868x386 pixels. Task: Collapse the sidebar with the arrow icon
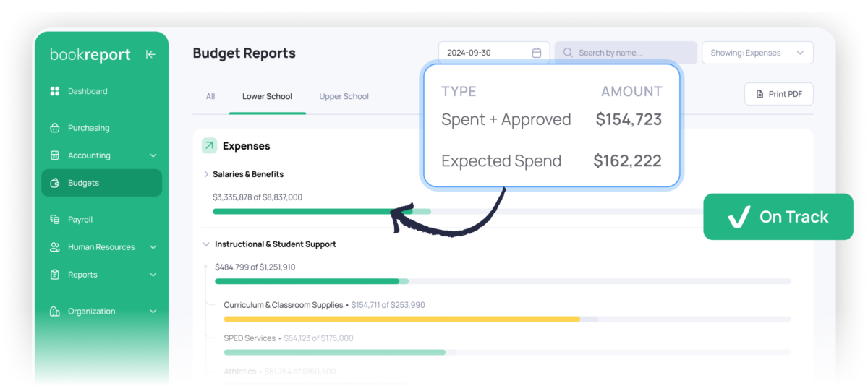(150, 54)
